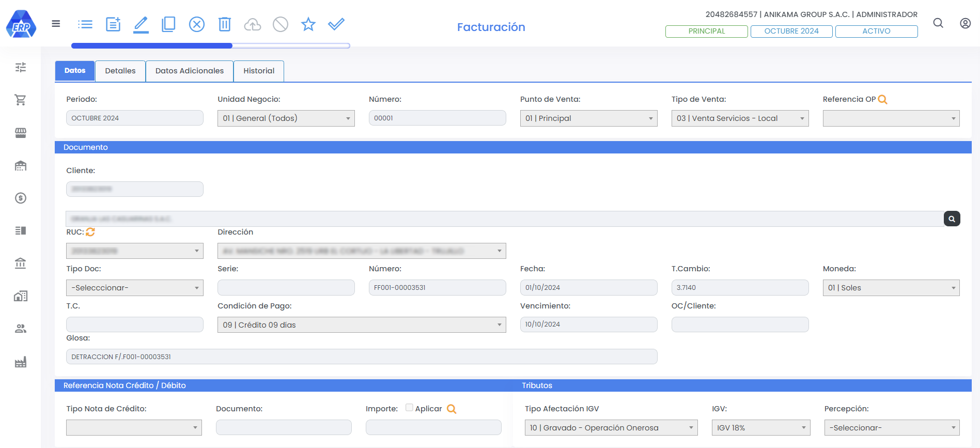Switch to the Datos tab
This screenshot has width=980, height=448.
pyautogui.click(x=75, y=71)
